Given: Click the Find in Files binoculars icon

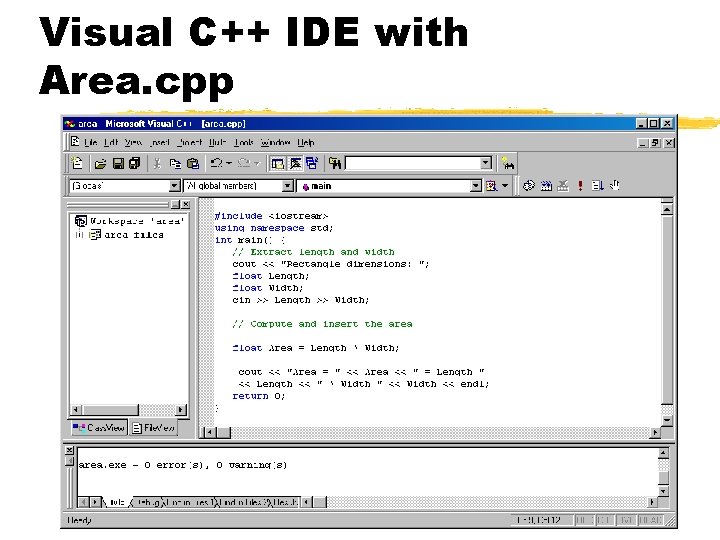Looking at the screenshot, I should coord(335,163).
